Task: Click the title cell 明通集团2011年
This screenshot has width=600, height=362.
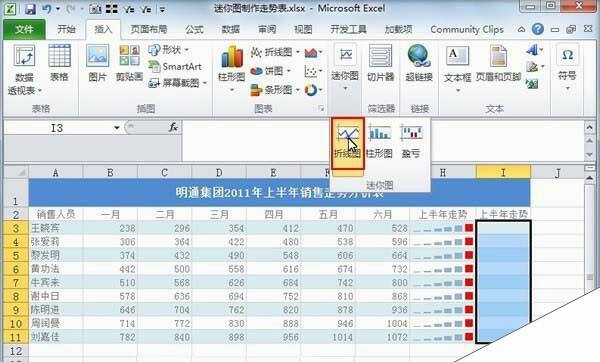Action: 279,192
